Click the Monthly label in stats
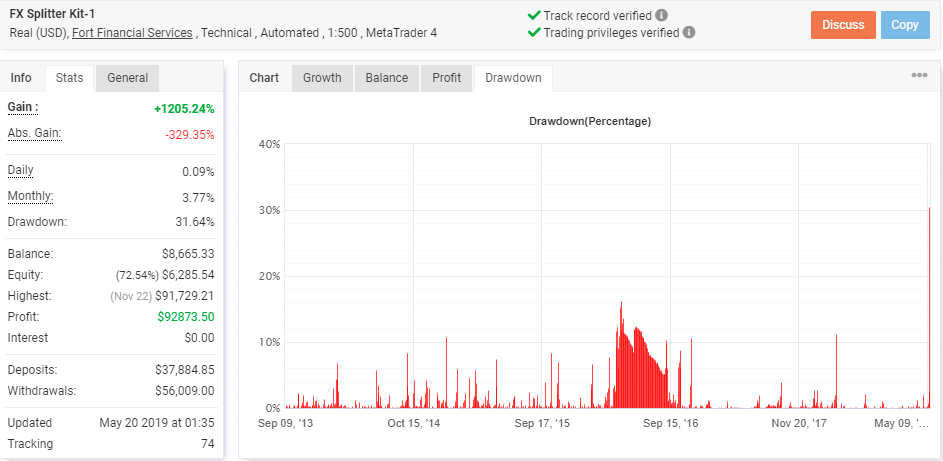Screen dimensions: 943x461 pos(30,197)
